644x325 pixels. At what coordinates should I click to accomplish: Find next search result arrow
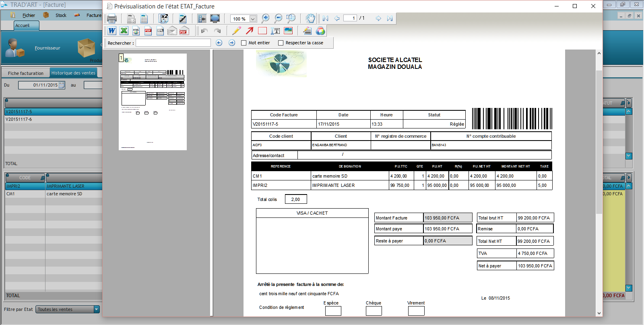[x=232, y=43]
